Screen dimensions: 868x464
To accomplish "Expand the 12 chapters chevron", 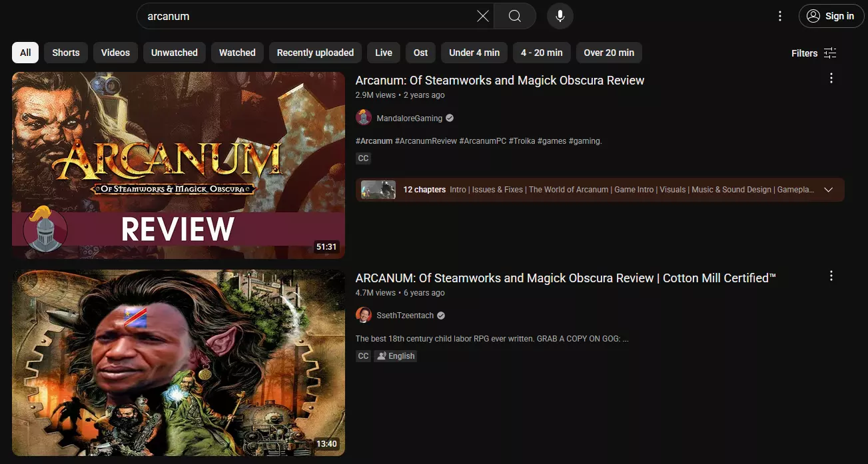I will pyautogui.click(x=829, y=190).
